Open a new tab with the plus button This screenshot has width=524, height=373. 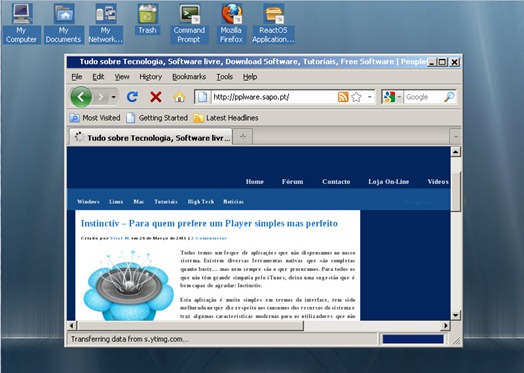click(243, 137)
